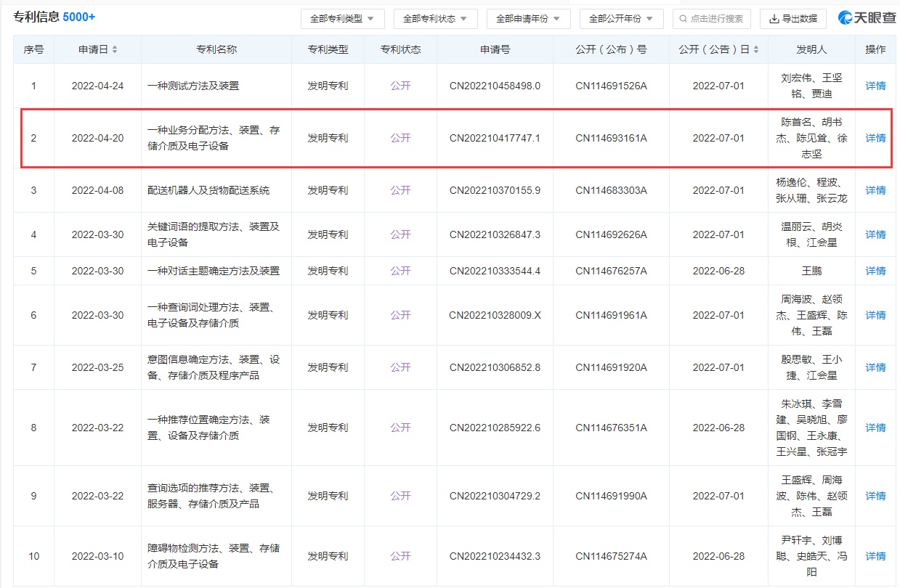Click the export data download icon
900x588 pixels.
coord(774,19)
